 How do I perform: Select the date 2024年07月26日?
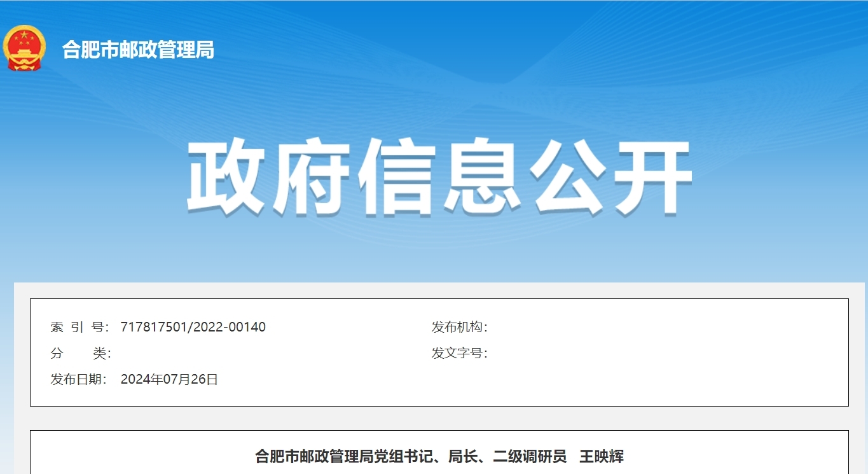tap(169, 380)
